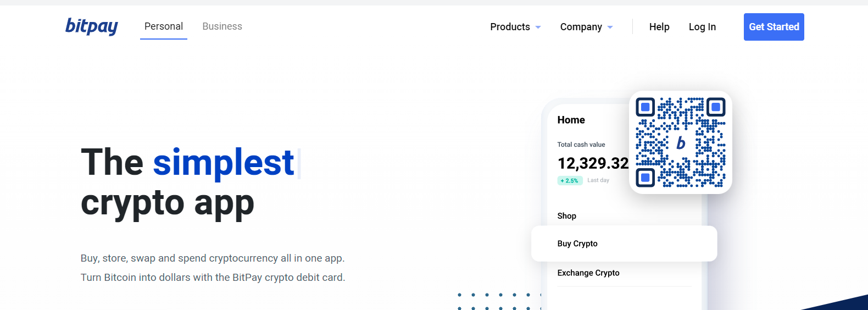Viewport: 868px width, 310px height.
Task: Open the Products menu
Action: (515, 27)
